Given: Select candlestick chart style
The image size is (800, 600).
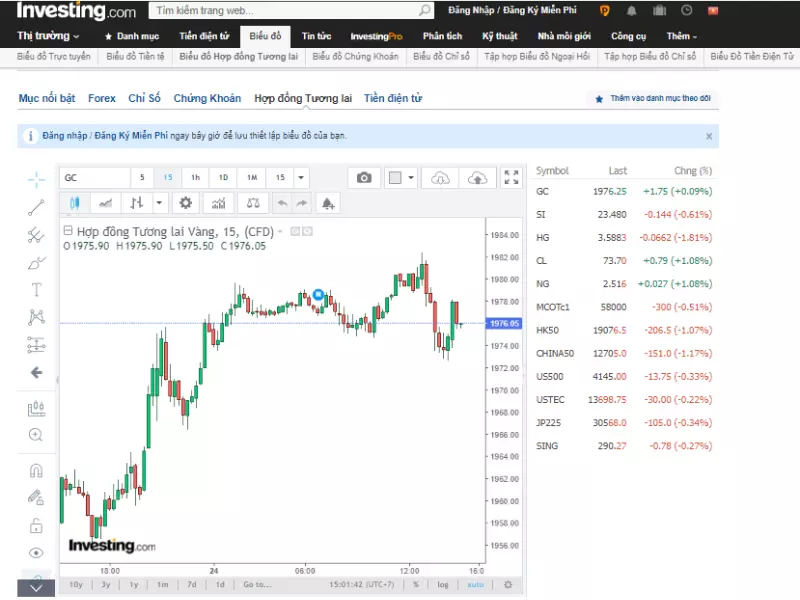Looking at the screenshot, I should pos(75,203).
